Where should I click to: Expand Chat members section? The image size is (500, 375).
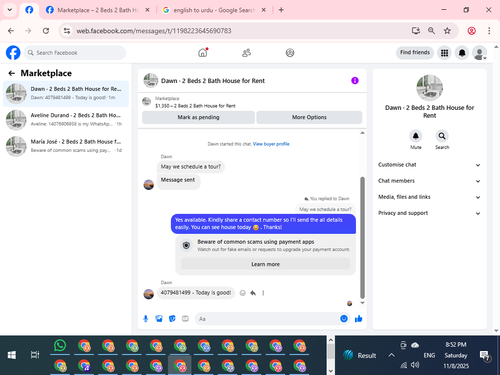click(429, 181)
